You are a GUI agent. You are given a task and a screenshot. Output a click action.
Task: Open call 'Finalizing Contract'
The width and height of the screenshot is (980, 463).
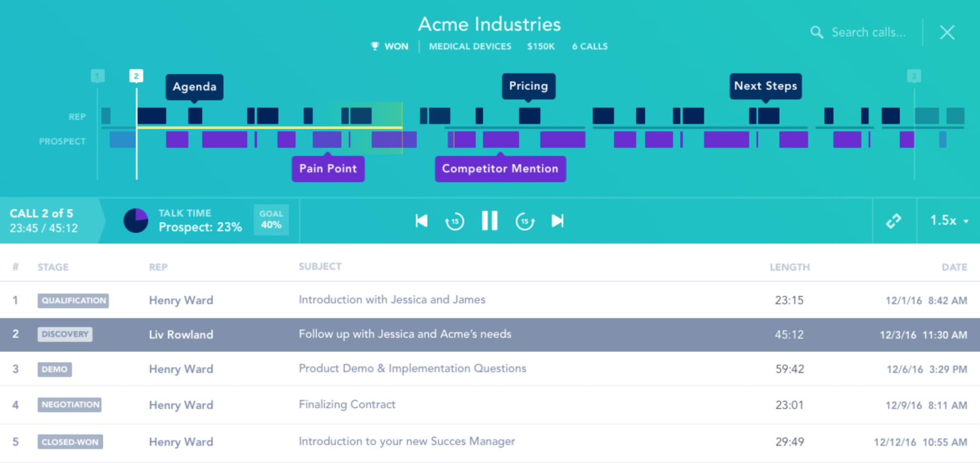[x=347, y=405]
